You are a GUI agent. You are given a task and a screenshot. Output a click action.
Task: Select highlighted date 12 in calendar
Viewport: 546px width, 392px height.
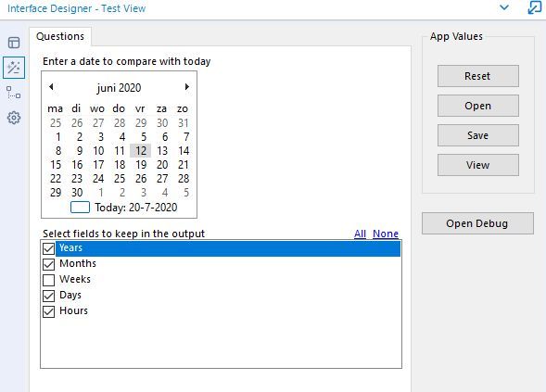(140, 151)
